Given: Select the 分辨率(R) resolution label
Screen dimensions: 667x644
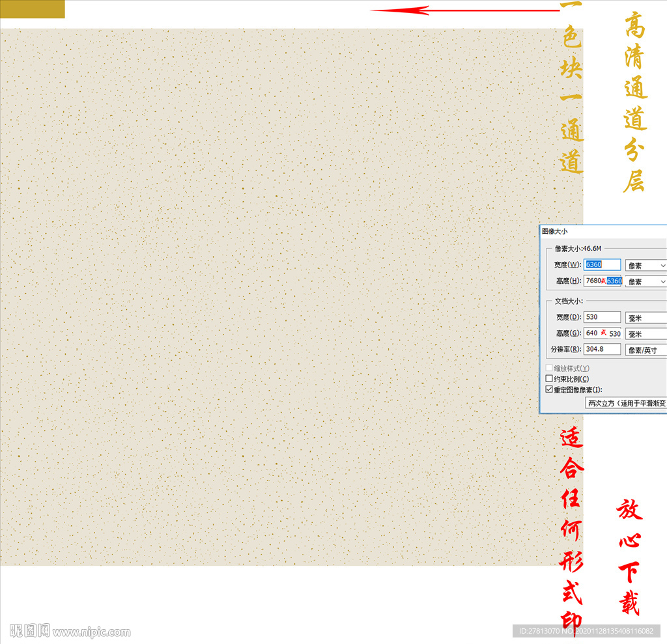Looking at the screenshot, I should (566, 349).
